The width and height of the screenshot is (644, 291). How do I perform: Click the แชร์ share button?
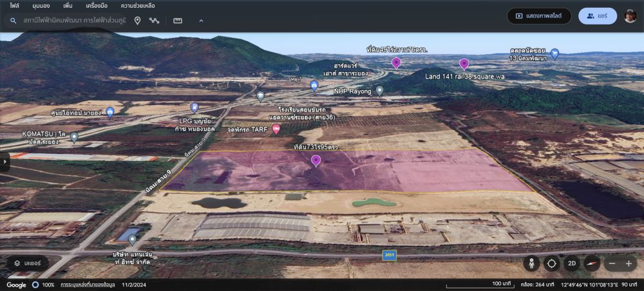(598, 16)
